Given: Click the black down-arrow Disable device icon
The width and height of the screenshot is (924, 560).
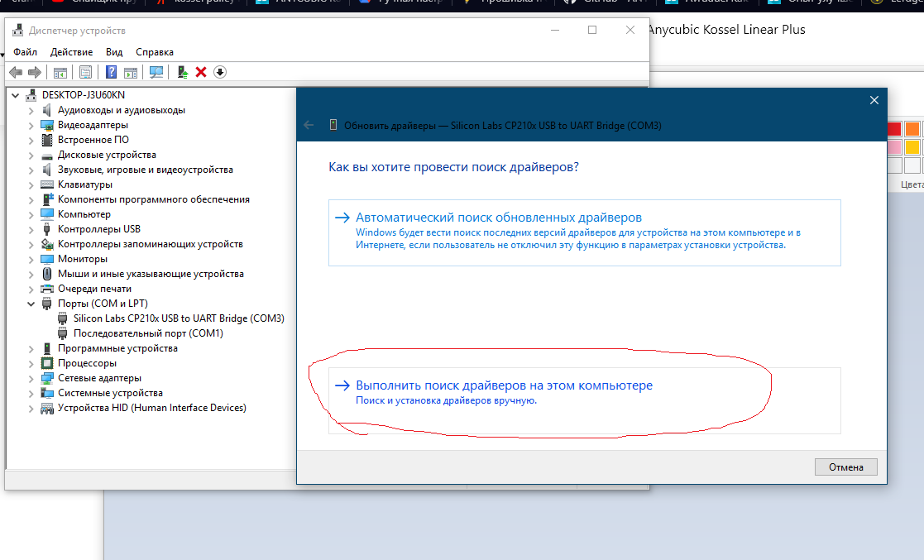Looking at the screenshot, I should tap(220, 72).
